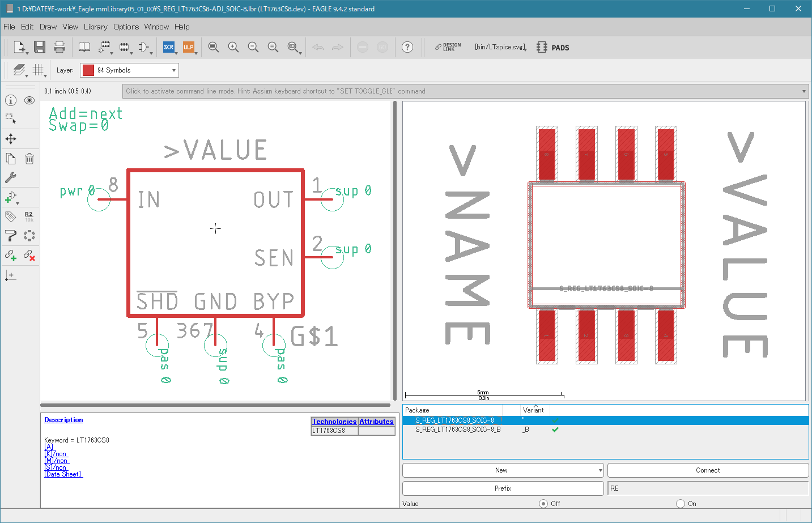Select the highlighted S_REG_LT1763CS8_SOIC-8 package row
The height and width of the screenshot is (523, 812).
point(605,420)
